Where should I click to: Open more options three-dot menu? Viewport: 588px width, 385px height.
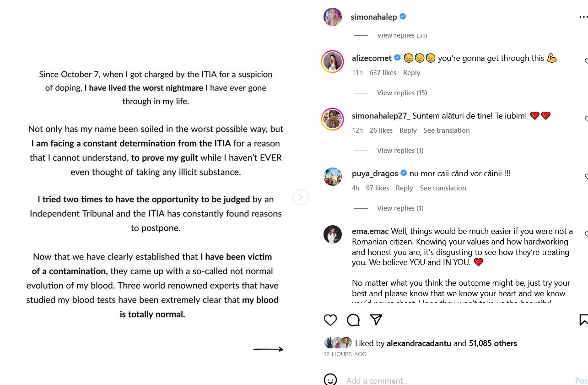[x=583, y=17]
